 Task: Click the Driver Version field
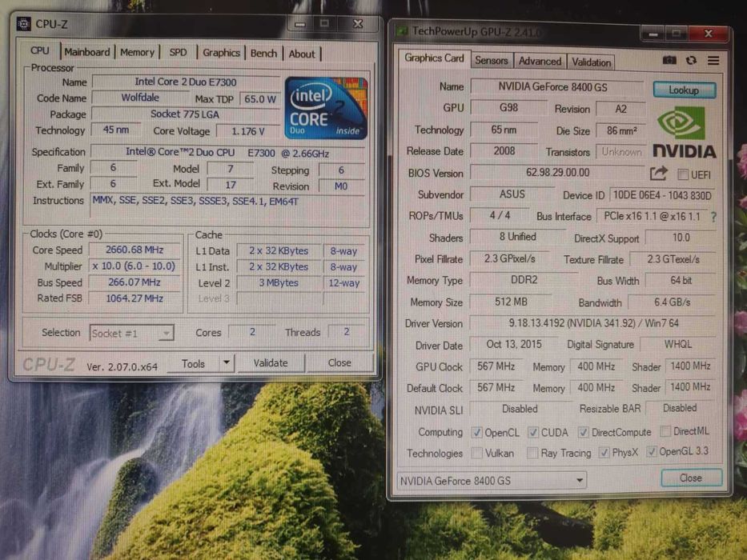click(592, 323)
